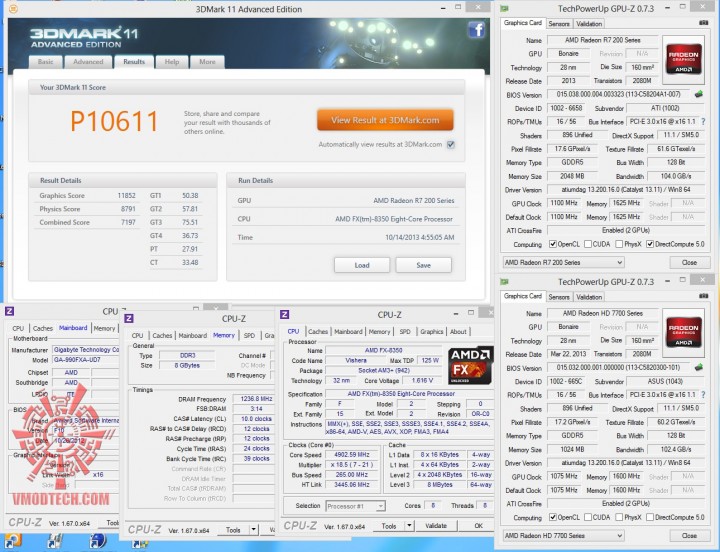Click CPU-Z purple icon of Memory window
Viewport: 720px width, 552px height.
tap(129, 318)
